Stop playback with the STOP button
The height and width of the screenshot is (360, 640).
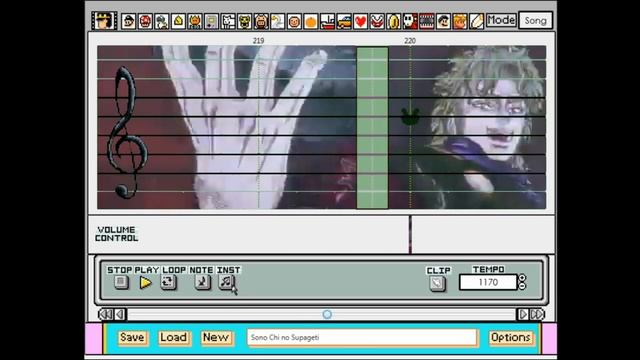point(121,282)
